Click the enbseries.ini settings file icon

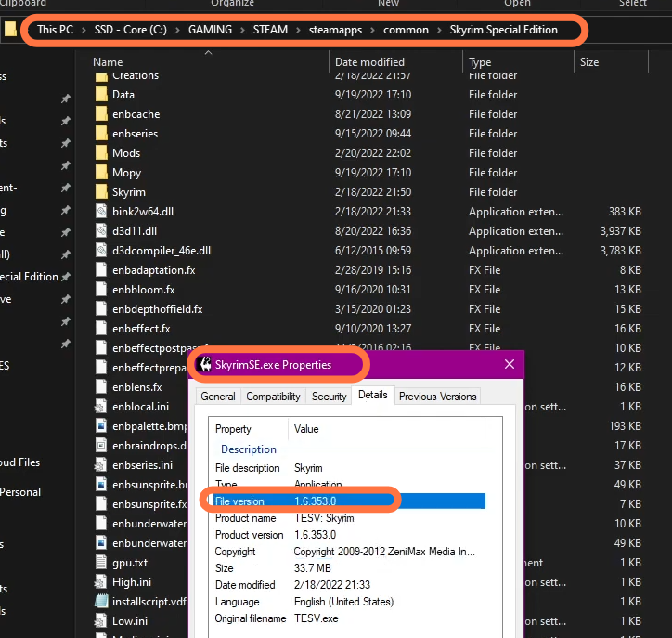(x=101, y=465)
